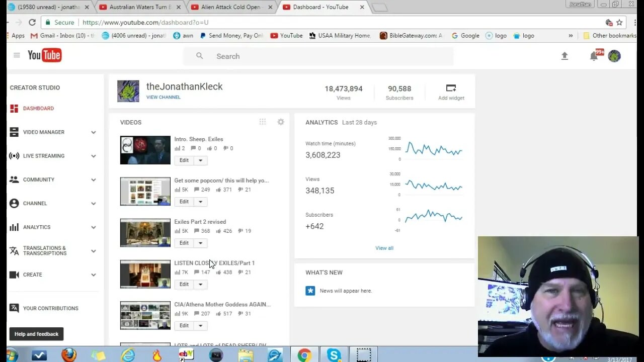Open the Send Money PayPal bookmark
This screenshot has width=644, height=362.
coord(231,36)
